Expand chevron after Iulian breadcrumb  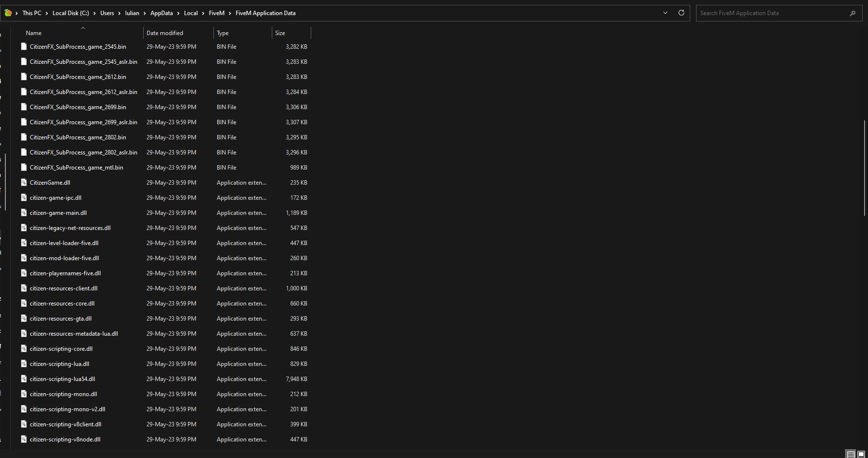tap(145, 13)
